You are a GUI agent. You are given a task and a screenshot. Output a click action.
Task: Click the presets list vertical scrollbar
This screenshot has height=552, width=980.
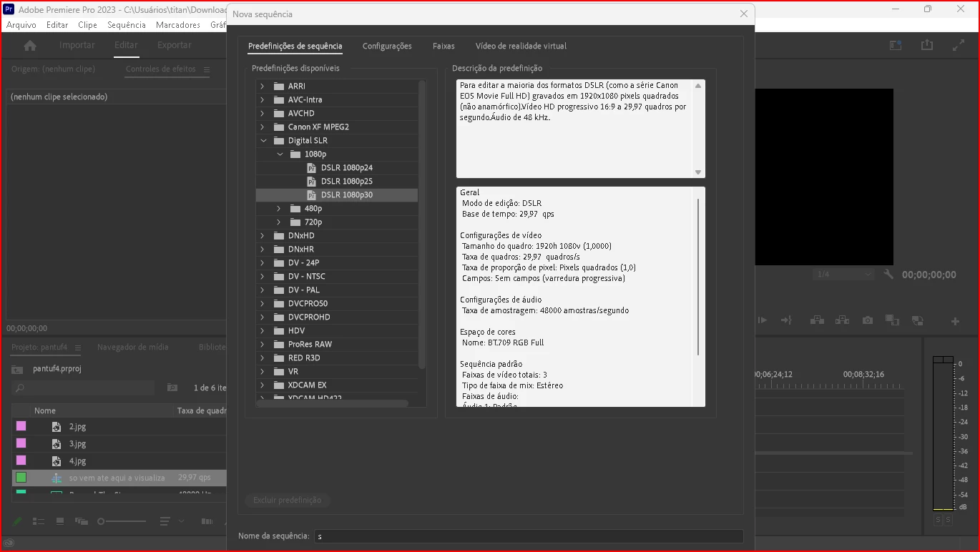[x=422, y=225]
